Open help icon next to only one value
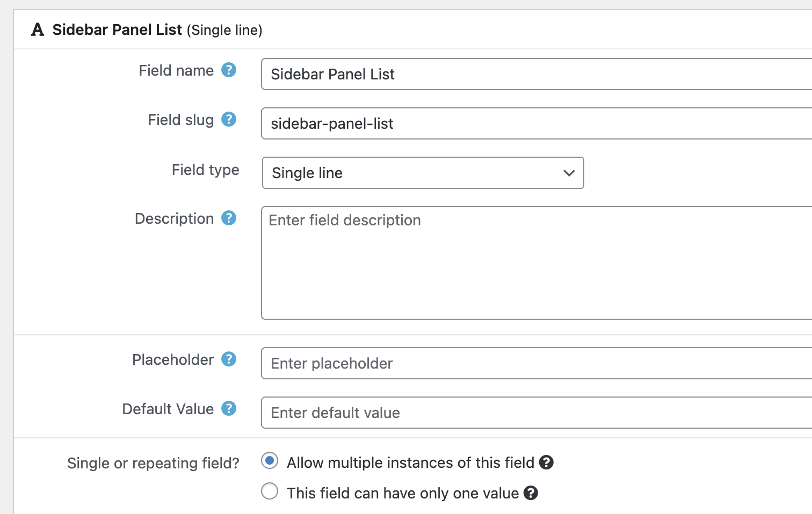 [x=531, y=493]
